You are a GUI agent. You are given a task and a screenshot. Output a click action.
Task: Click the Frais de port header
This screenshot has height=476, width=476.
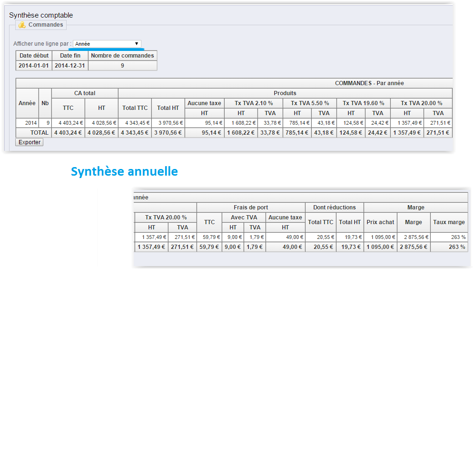(x=251, y=208)
